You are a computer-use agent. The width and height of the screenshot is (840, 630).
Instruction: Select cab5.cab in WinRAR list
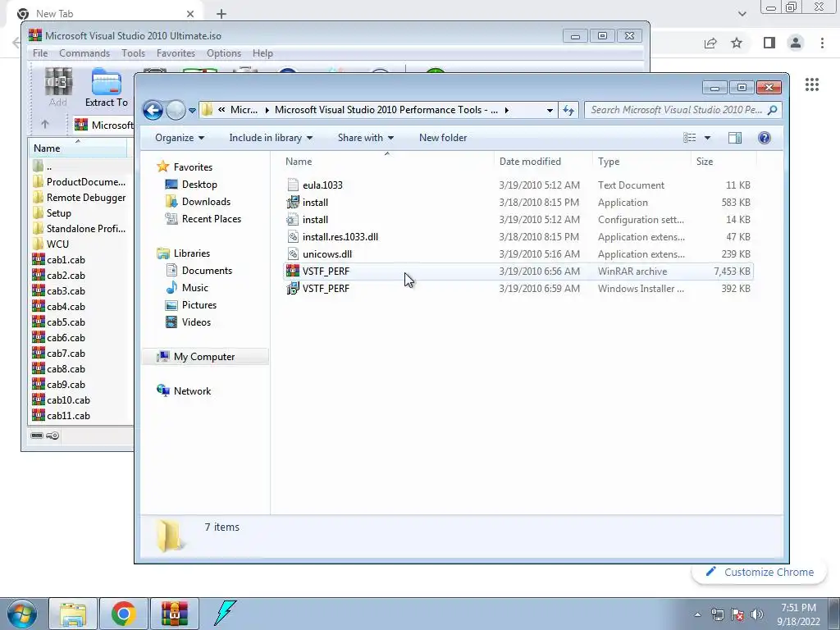click(x=59, y=322)
